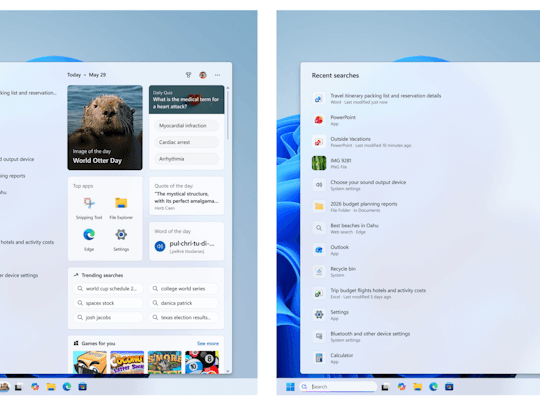This screenshot has width=540, height=405.
Task: Launch Snipping Tool from Top apps
Action: (x=89, y=208)
